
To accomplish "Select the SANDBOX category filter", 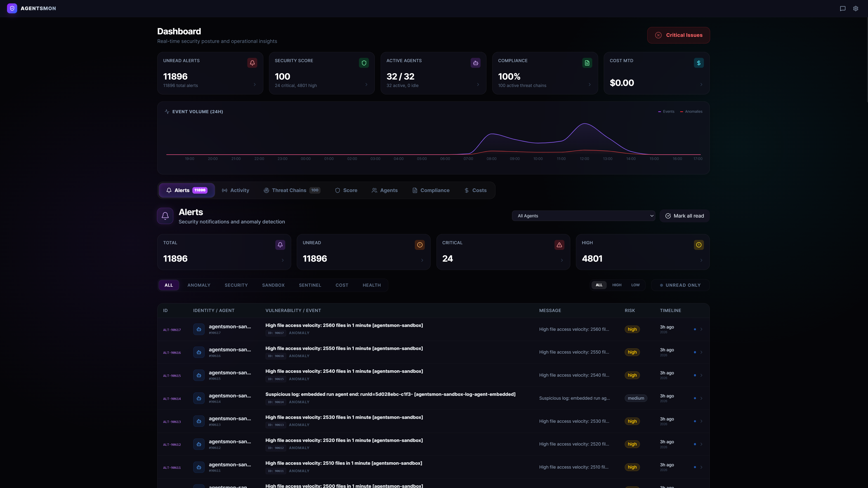I will click(273, 285).
